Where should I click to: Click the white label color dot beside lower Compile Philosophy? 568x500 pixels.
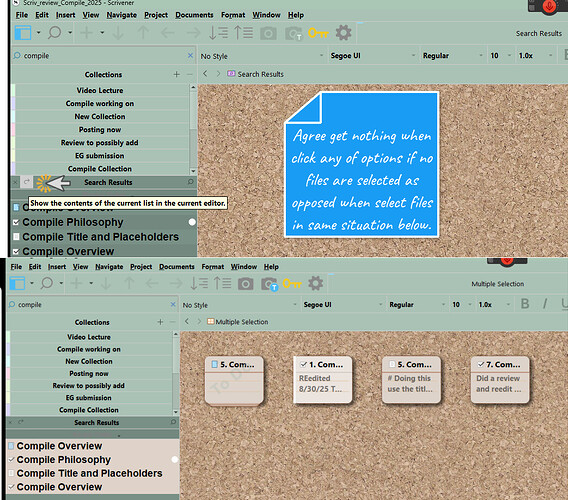click(x=175, y=459)
